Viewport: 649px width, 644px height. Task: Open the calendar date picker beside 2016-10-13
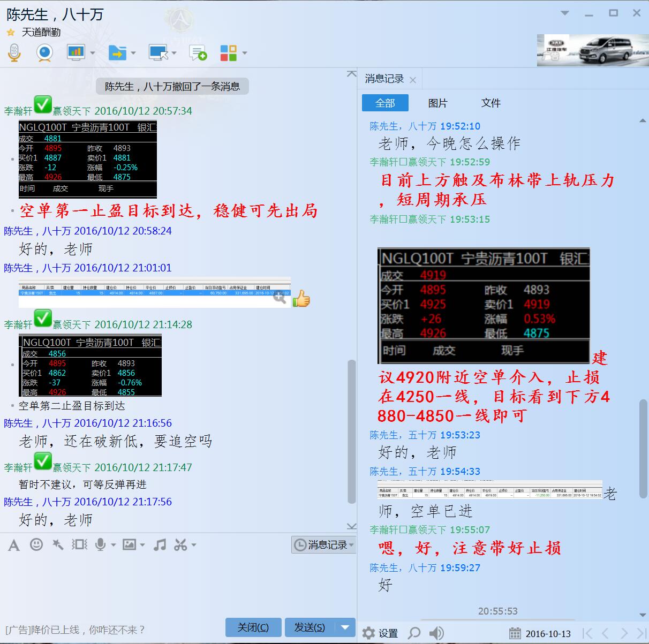516,633
